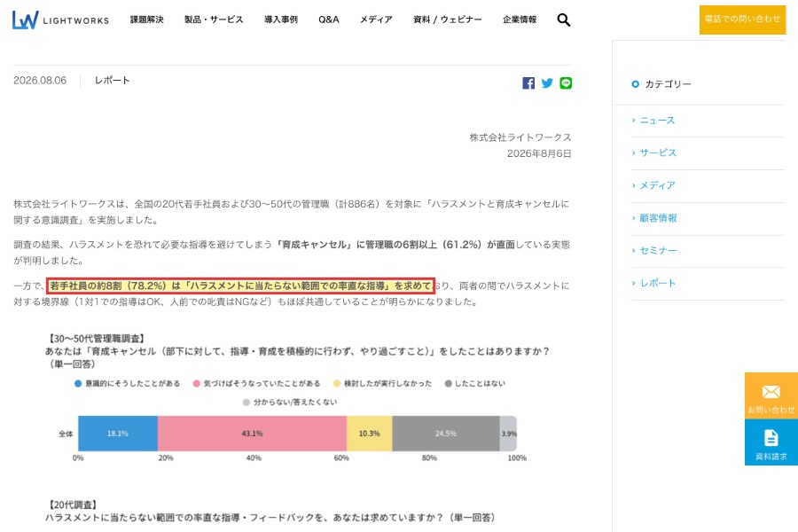Click the 2026年8月6日 date under byline

tap(539, 153)
